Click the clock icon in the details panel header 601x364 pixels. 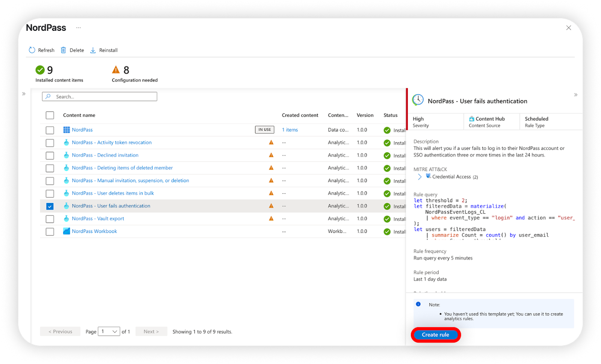(x=418, y=100)
